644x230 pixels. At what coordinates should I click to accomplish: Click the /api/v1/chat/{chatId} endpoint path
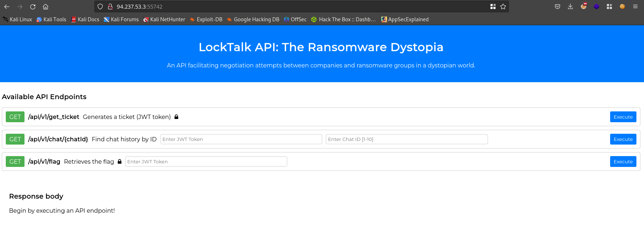pos(58,139)
